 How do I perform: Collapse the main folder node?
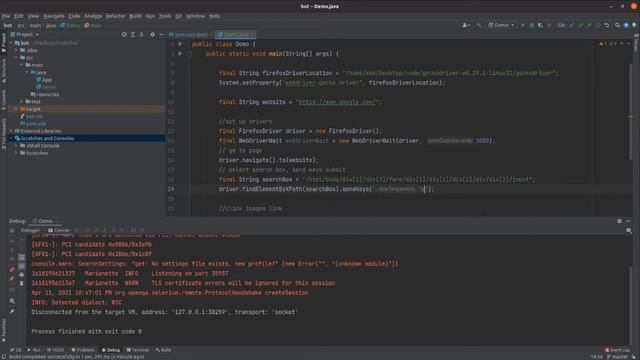(x=22, y=65)
